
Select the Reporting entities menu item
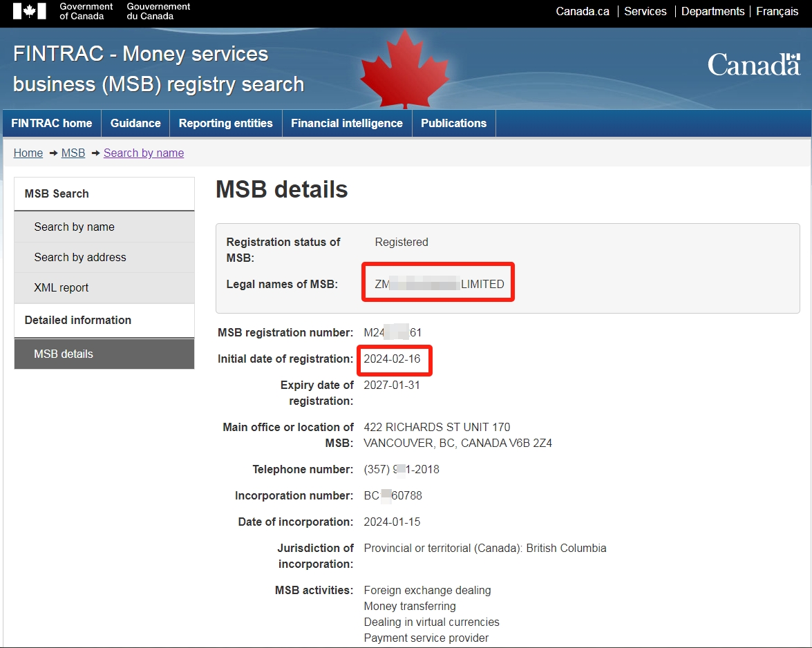point(225,123)
